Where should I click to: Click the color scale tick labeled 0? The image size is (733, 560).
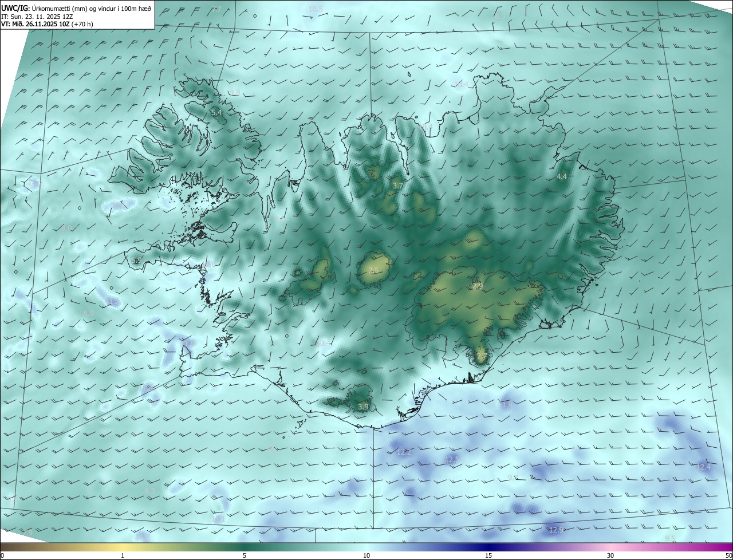click(2, 555)
